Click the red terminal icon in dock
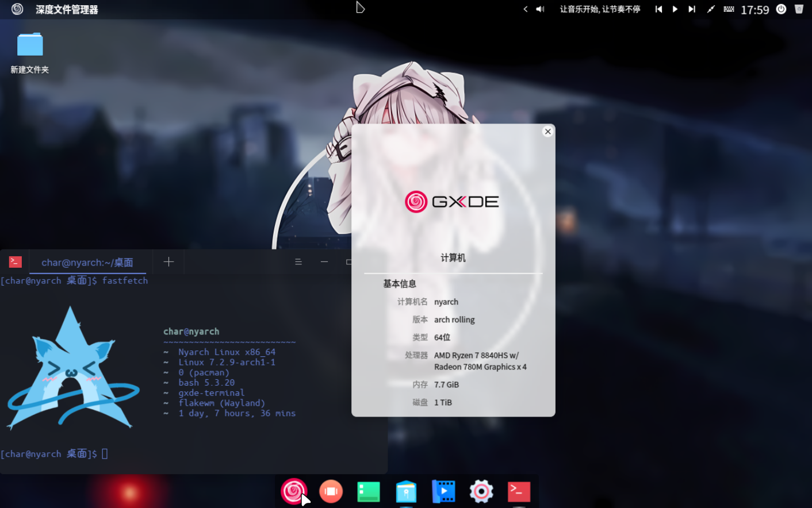Image resolution: width=812 pixels, height=508 pixels. tap(519, 492)
